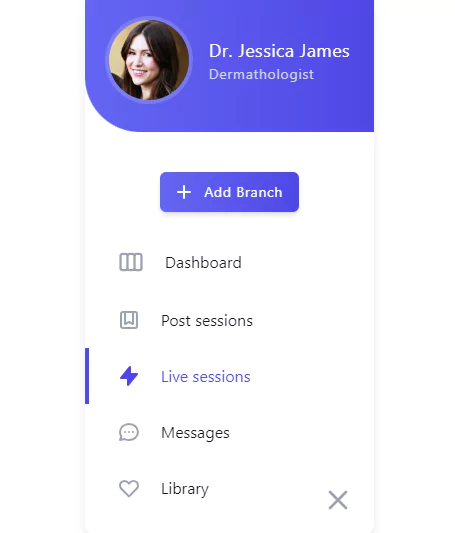Select the Live sessions menu entry
The height and width of the screenshot is (533, 455).
click(206, 377)
